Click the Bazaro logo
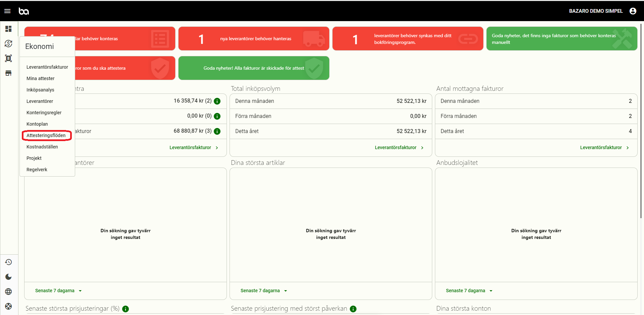Image resolution: width=644 pixels, height=315 pixels. click(x=23, y=11)
